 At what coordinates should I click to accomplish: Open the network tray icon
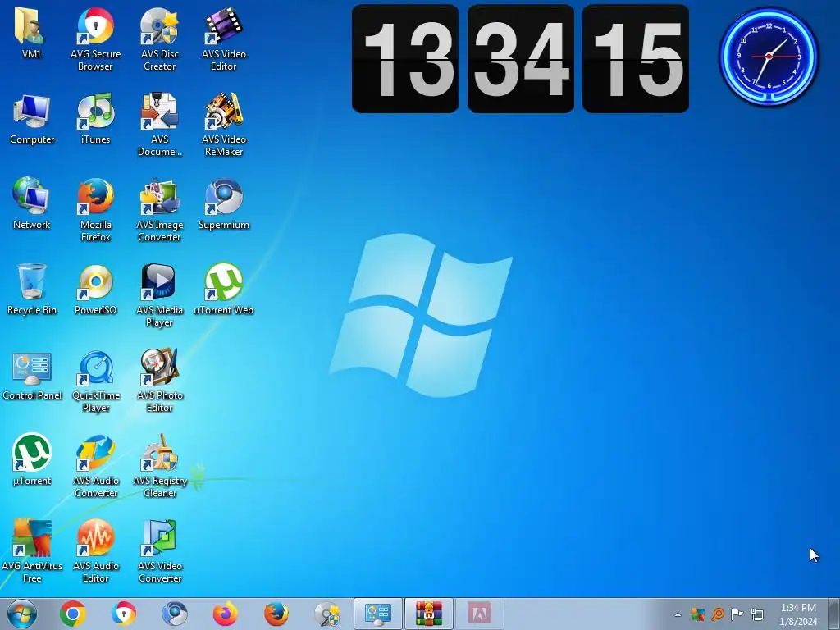tap(757, 614)
